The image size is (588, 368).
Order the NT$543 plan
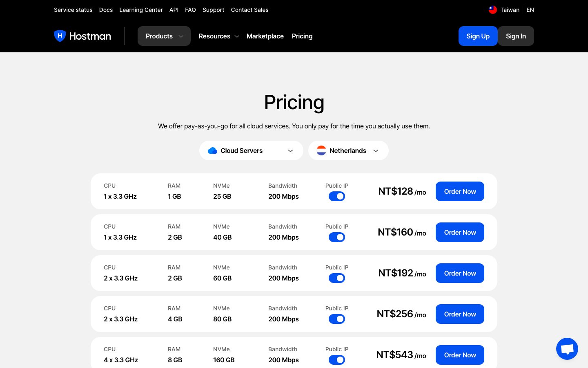460,355
